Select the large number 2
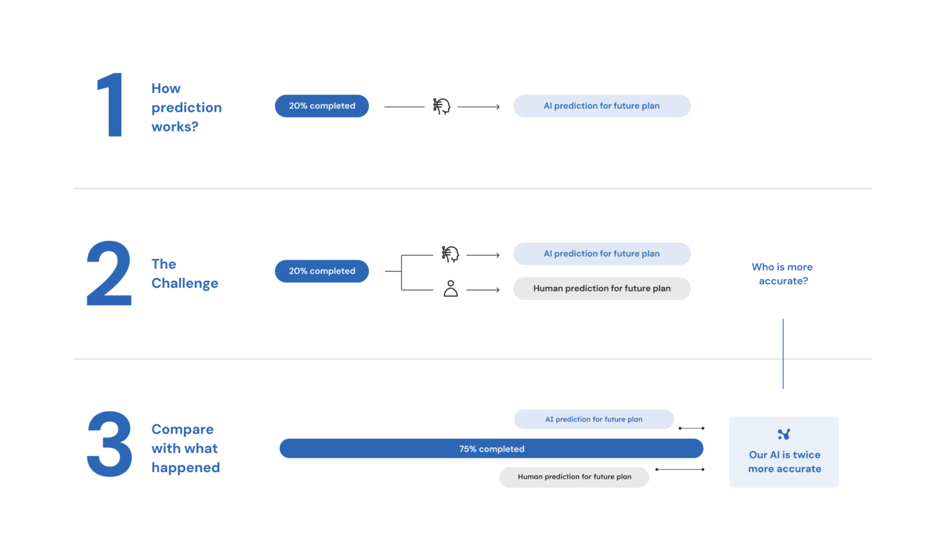Viewport: 945px width, 560px height. click(x=109, y=274)
